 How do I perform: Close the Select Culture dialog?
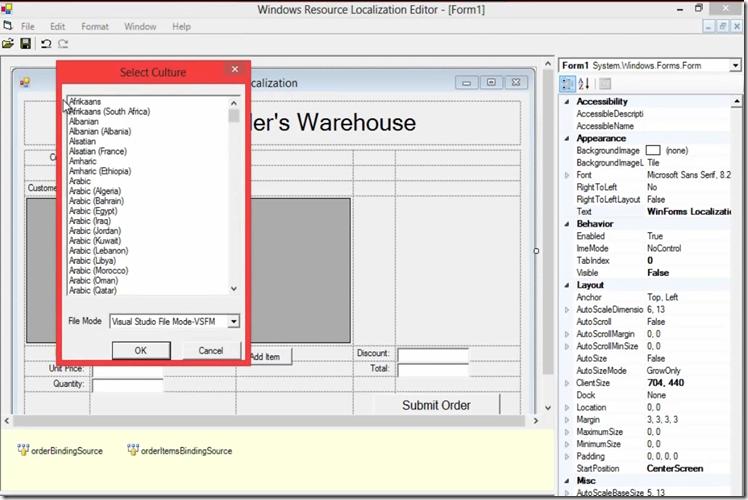[235, 69]
